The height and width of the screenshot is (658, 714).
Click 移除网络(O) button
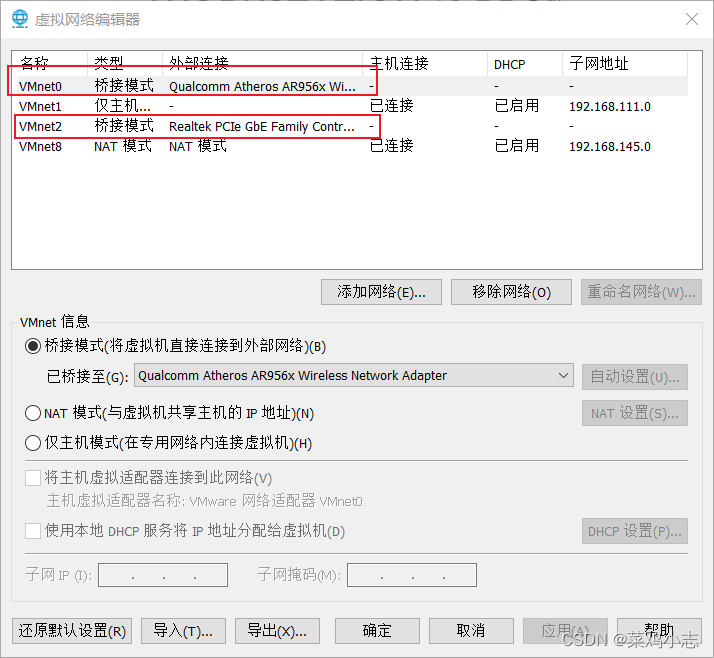(511, 292)
